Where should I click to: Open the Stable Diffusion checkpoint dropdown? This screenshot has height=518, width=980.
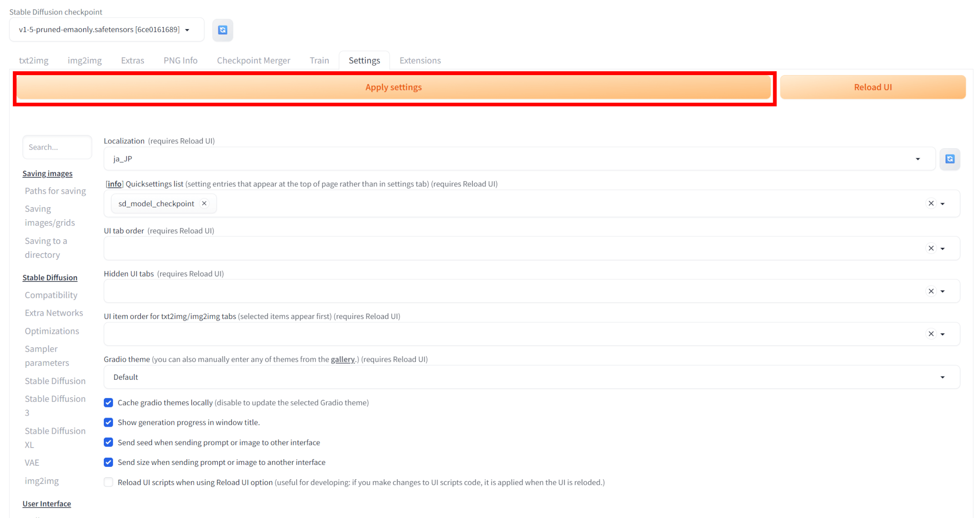pos(107,30)
